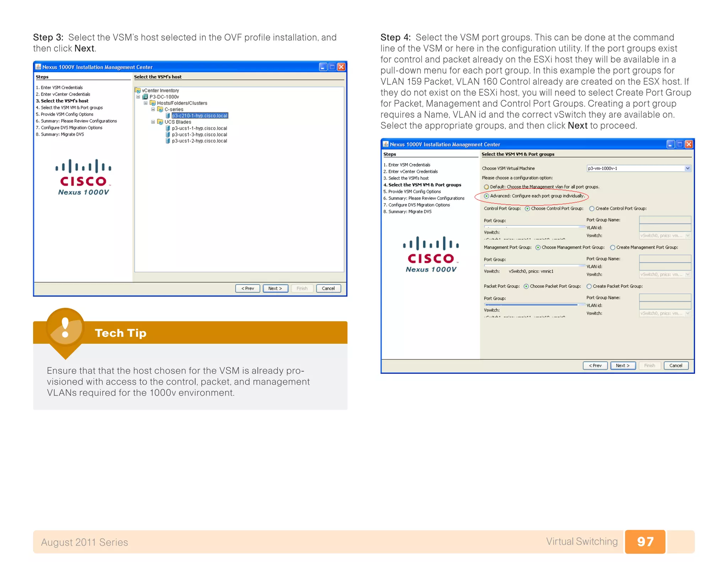Click Packet VLAN id input field
The width and height of the screenshot is (728, 562).
pyautogui.click(x=665, y=305)
